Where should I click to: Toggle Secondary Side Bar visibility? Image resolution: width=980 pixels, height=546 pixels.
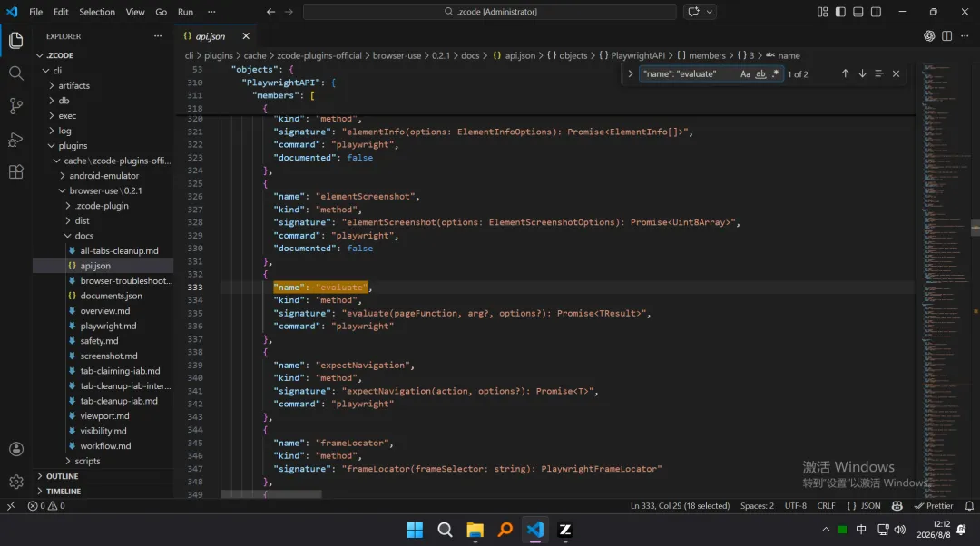877,12
